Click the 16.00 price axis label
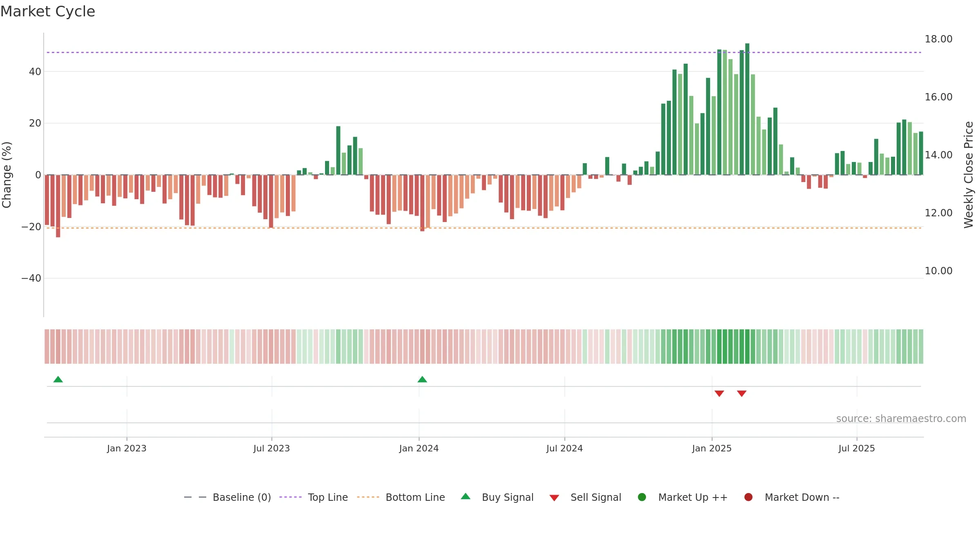 coord(938,97)
